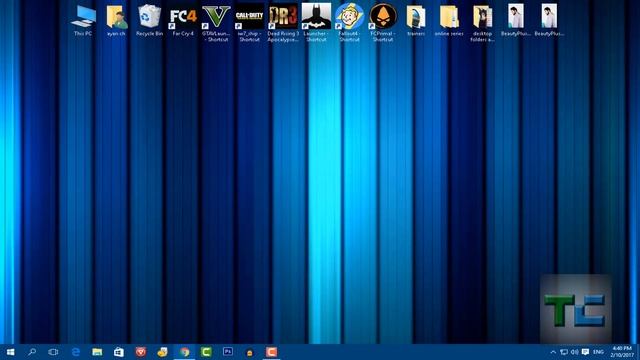Viewport: 640px width, 360px height.
Task: Open the Windows Start menu
Action: click(11, 352)
